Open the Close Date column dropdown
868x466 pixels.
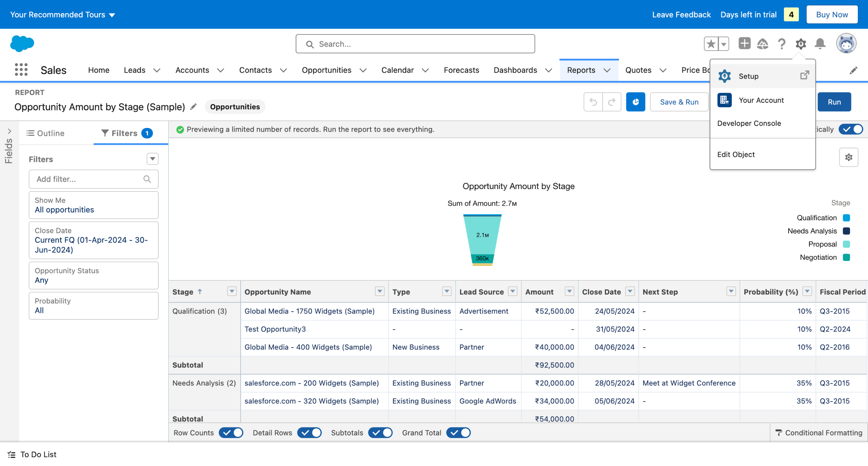click(630, 291)
